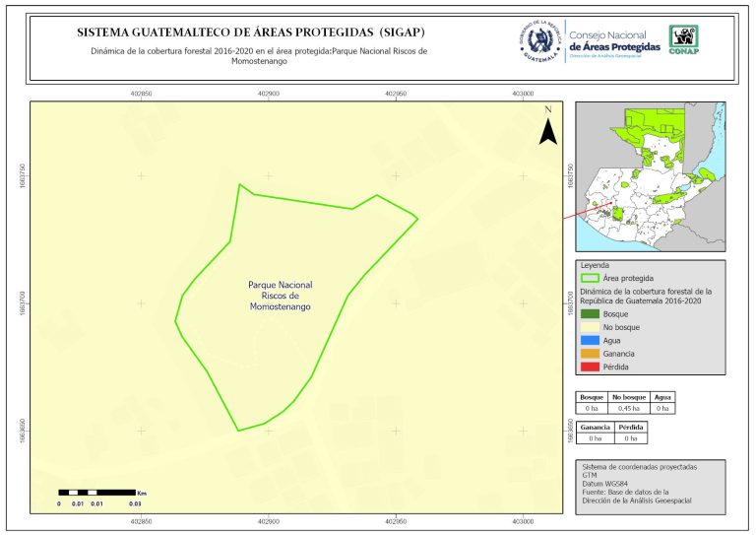Pick the orange Ganancia legend swatch
This screenshot has width=756, height=535.
(x=591, y=353)
